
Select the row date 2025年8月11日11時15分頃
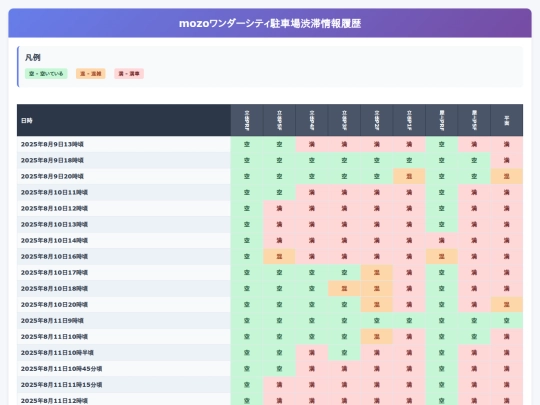[x=61, y=385]
